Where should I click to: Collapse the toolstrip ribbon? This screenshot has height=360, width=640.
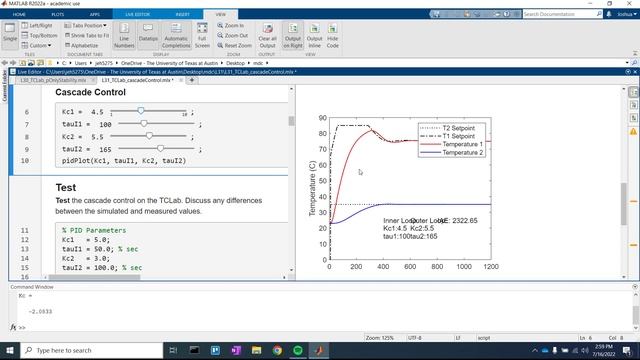635,53
